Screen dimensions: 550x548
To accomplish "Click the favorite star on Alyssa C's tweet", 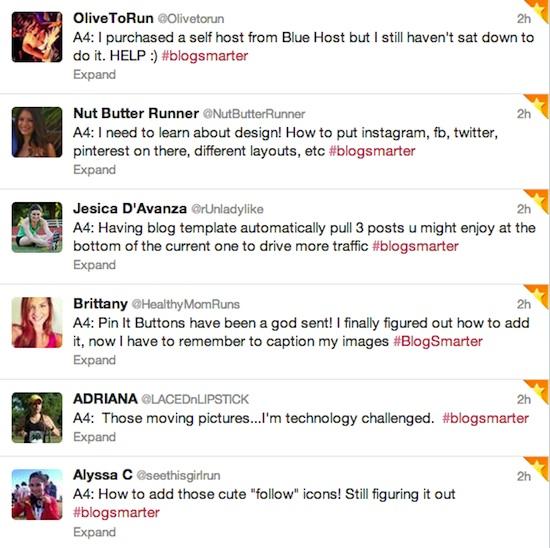I will (x=539, y=467).
